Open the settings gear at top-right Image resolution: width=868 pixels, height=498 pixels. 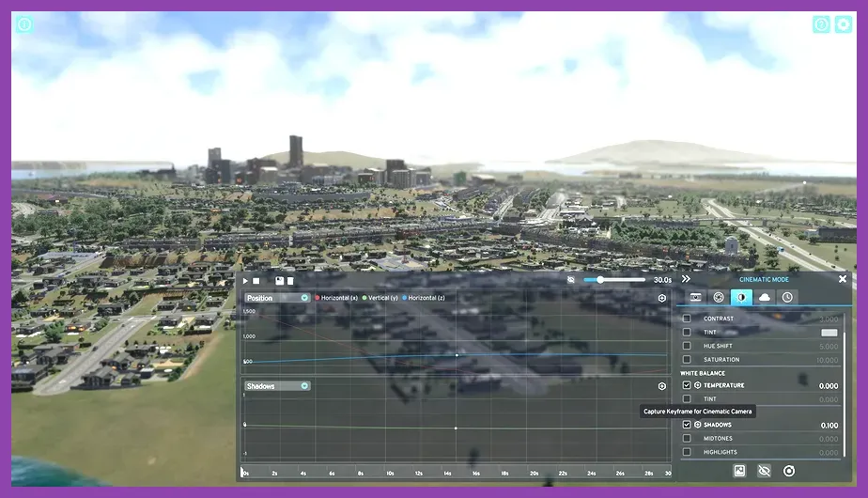click(x=843, y=24)
